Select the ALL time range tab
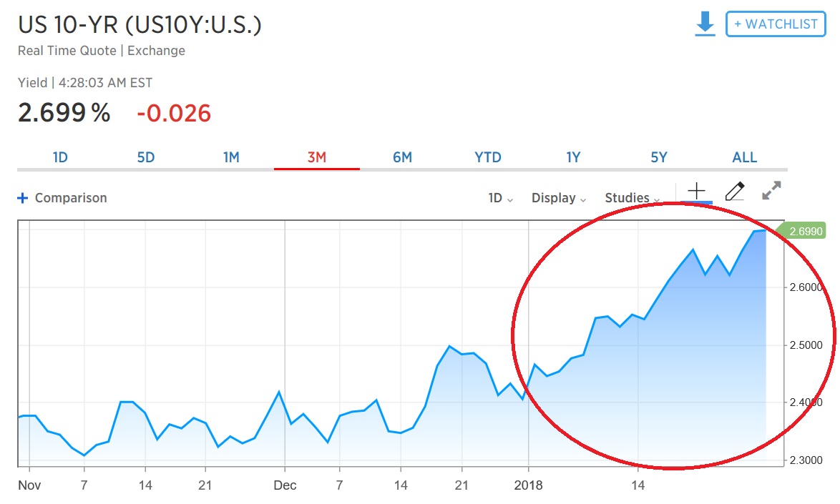 click(744, 157)
